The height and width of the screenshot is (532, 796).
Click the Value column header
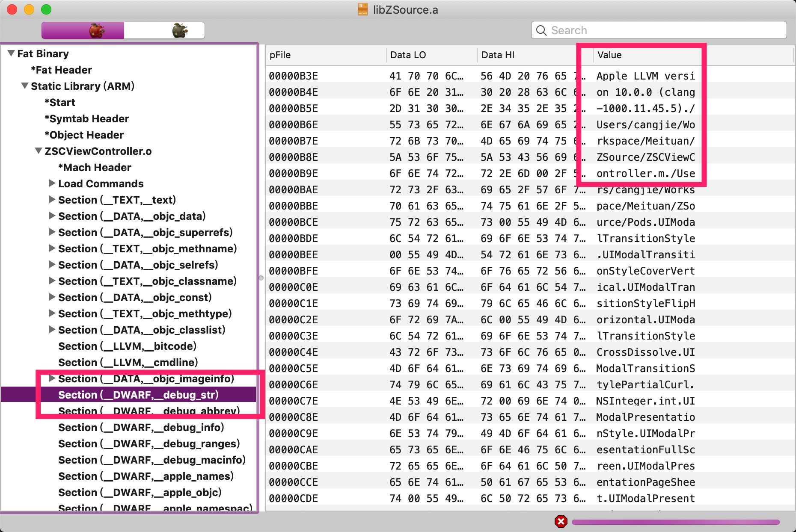tap(693, 55)
